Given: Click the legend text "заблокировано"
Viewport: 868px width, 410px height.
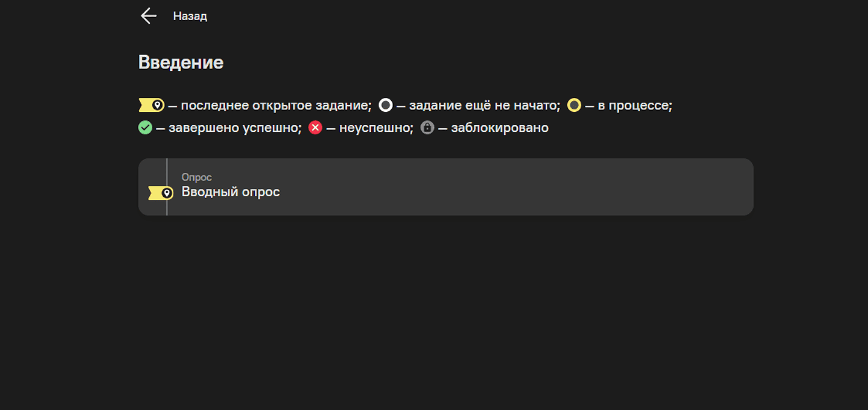Looking at the screenshot, I should pyautogui.click(x=499, y=128).
